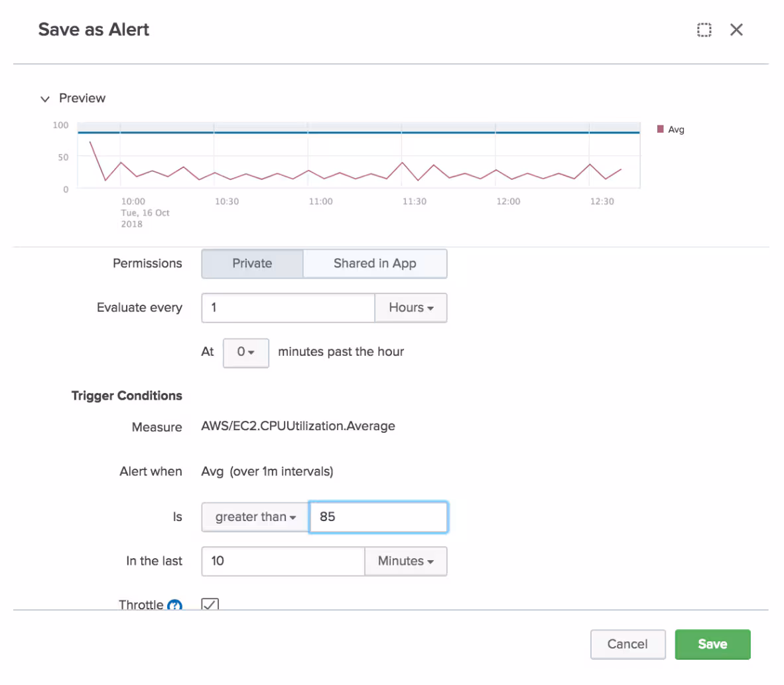Set permissions to Private

click(x=252, y=264)
